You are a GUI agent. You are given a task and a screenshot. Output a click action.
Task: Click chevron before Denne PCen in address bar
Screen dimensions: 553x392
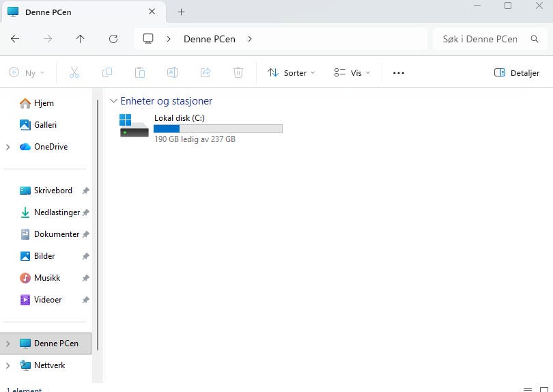pyautogui.click(x=169, y=39)
